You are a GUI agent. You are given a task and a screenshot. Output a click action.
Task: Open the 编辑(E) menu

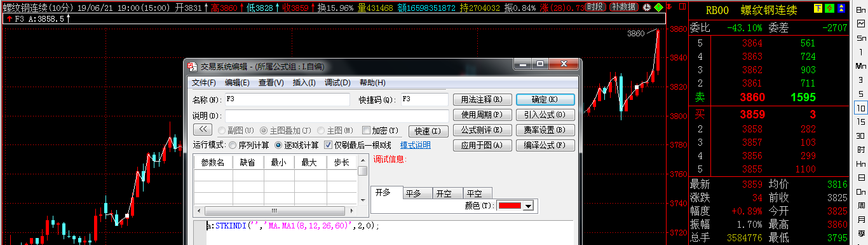click(237, 83)
